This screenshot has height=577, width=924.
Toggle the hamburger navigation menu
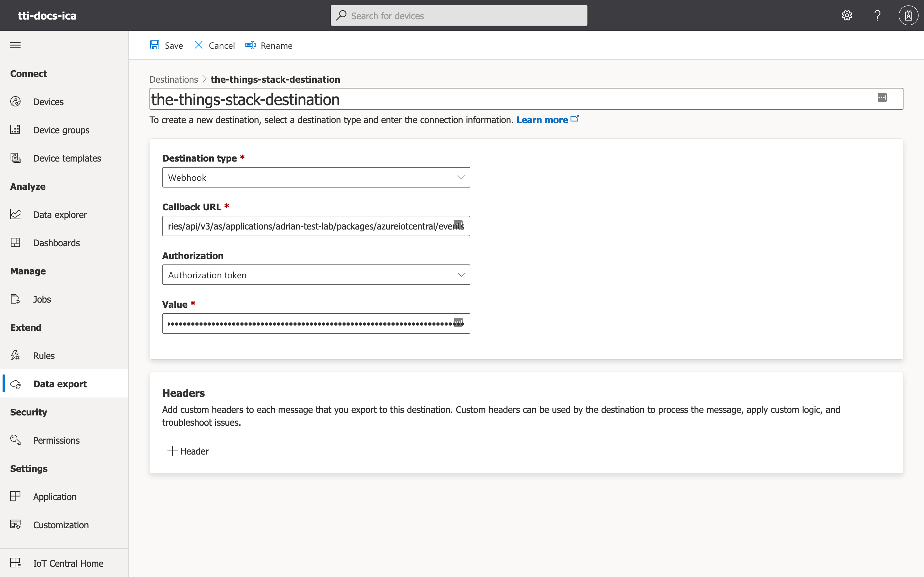[15, 45]
